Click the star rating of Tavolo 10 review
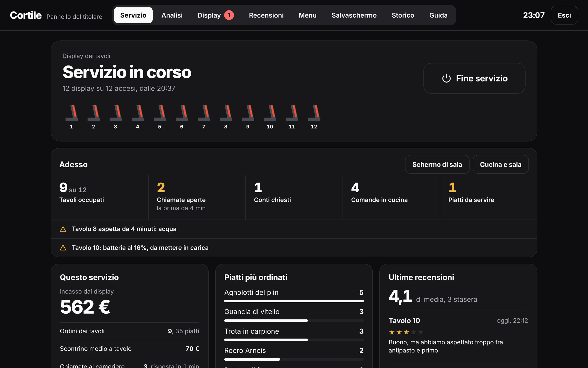Image resolution: width=588 pixels, height=368 pixels. tap(406, 332)
